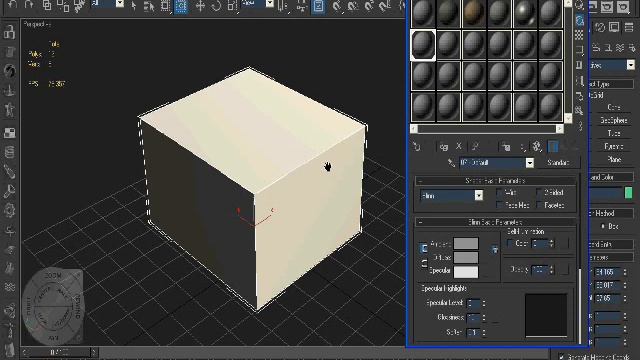This screenshot has height=360, width=640.
Task: Toggle the Window/Crossing selection button
Action: pos(181,6)
